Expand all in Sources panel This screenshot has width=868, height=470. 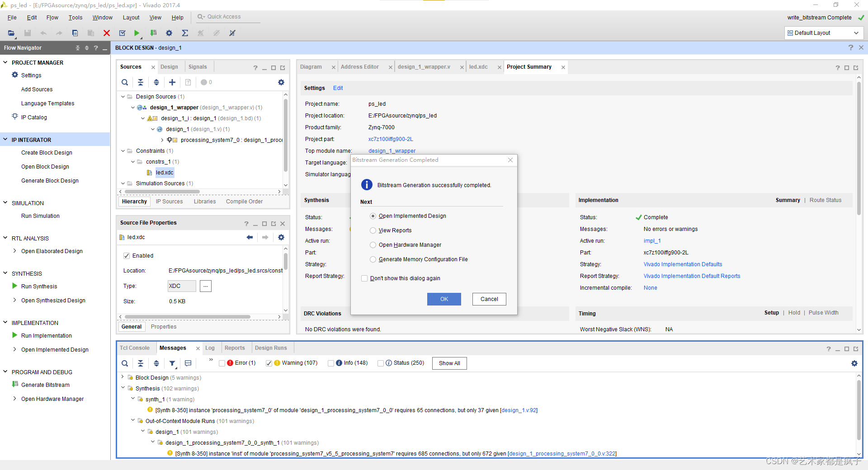pyautogui.click(x=156, y=82)
